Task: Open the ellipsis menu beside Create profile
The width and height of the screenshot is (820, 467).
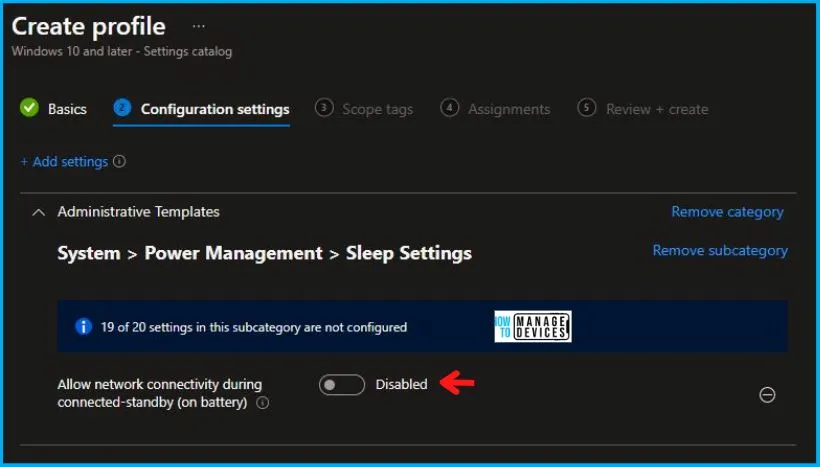Action: click(x=198, y=26)
